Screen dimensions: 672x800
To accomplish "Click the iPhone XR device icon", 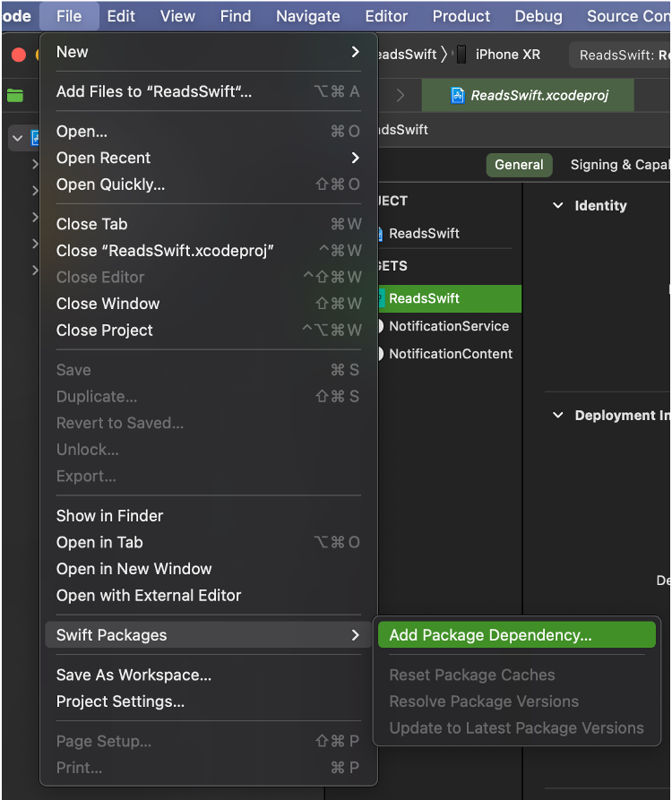I will tap(461, 55).
